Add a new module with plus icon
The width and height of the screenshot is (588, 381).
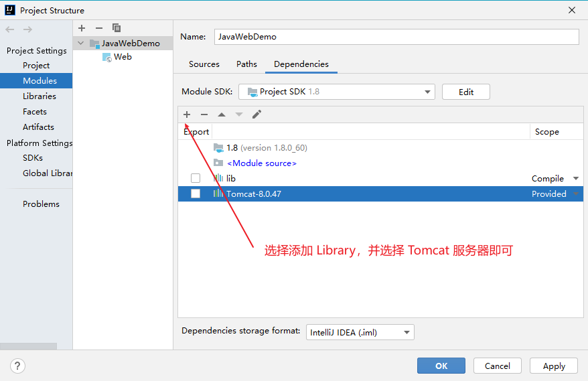tap(82, 28)
